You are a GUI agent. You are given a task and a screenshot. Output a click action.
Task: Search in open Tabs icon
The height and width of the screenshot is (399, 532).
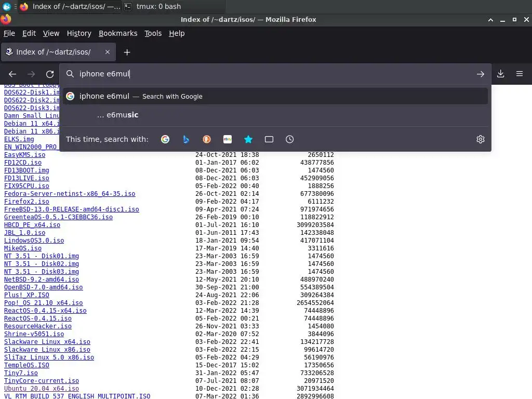[x=269, y=139]
